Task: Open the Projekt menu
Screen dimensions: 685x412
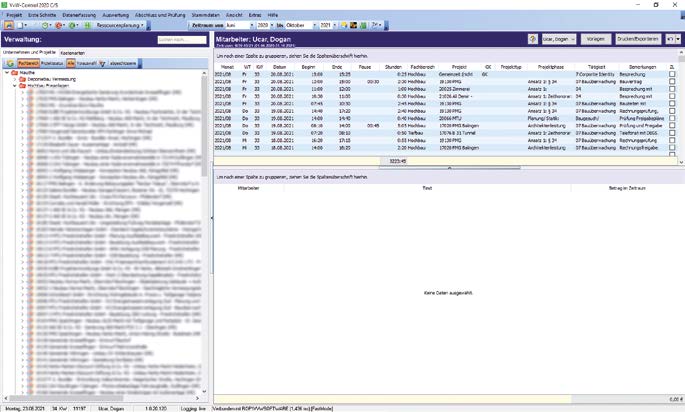Action: 14,15
